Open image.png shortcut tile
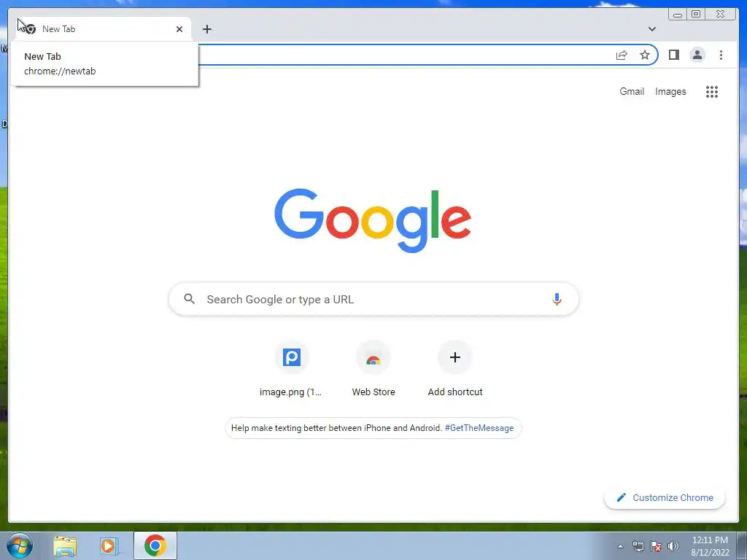 292,370
